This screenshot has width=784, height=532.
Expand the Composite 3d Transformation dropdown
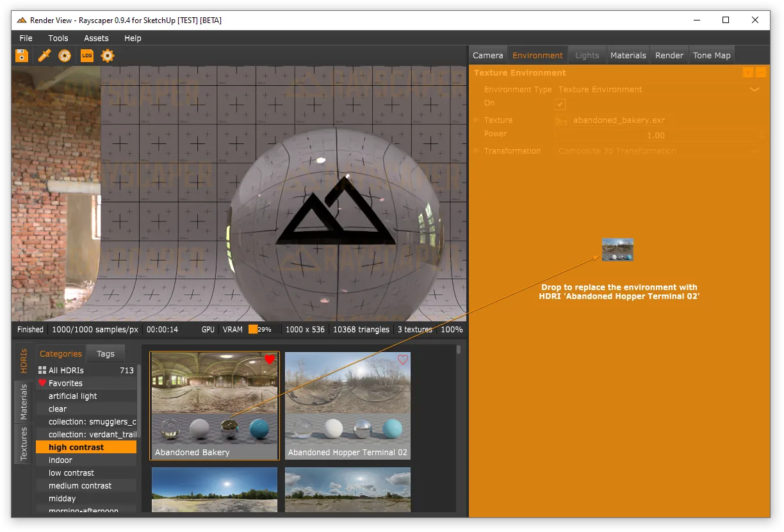(755, 150)
